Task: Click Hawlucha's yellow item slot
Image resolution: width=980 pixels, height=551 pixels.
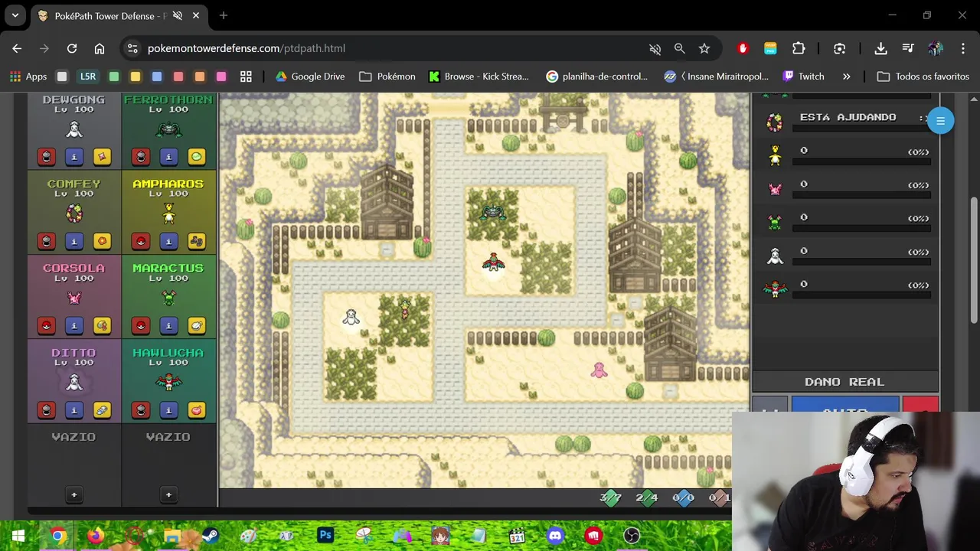Action: [196, 410]
